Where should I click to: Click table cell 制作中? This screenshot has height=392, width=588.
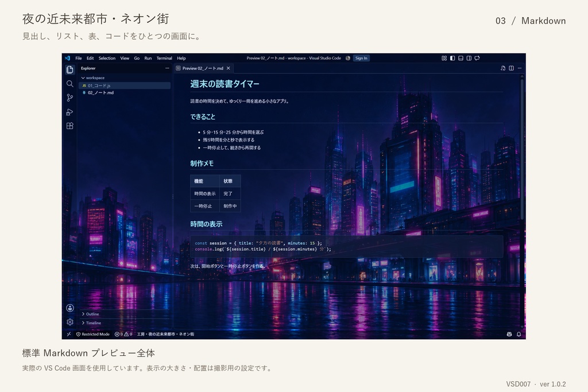click(x=230, y=206)
